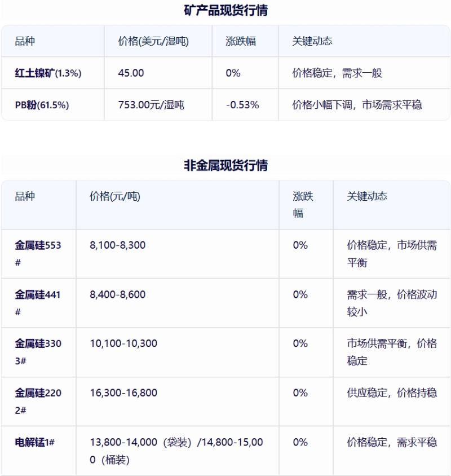Image resolution: width=451 pixels, height=476 pixels.
Task: Select the 红土镍矿(1.3%) row label
Action: pos(48,73)
